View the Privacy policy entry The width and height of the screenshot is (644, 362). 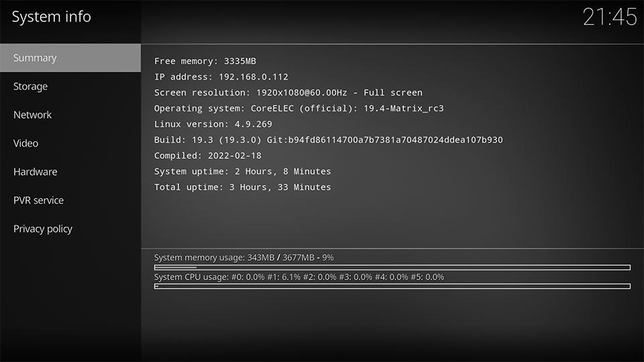pyautogui.click(x=70, y=229)
